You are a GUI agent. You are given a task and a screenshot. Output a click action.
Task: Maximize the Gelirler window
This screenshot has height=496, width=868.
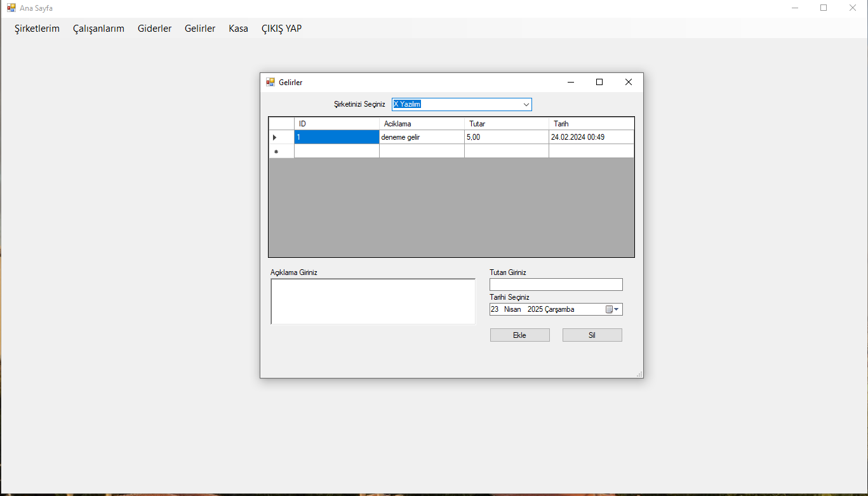599,82
